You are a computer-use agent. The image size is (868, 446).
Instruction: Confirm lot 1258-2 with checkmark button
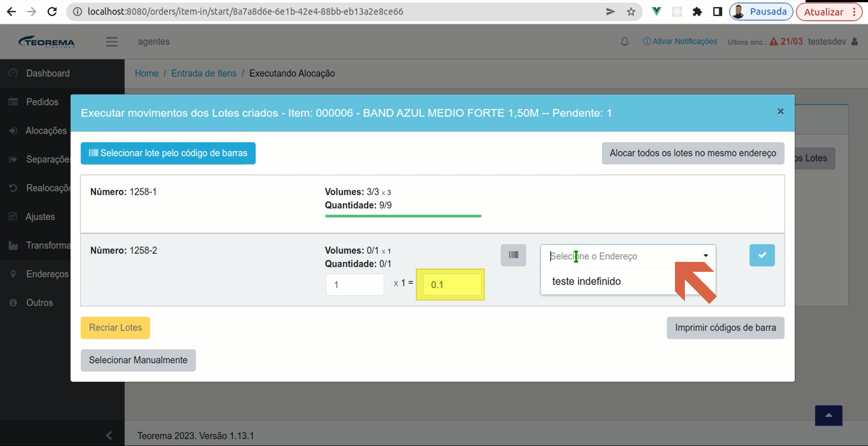762,255
